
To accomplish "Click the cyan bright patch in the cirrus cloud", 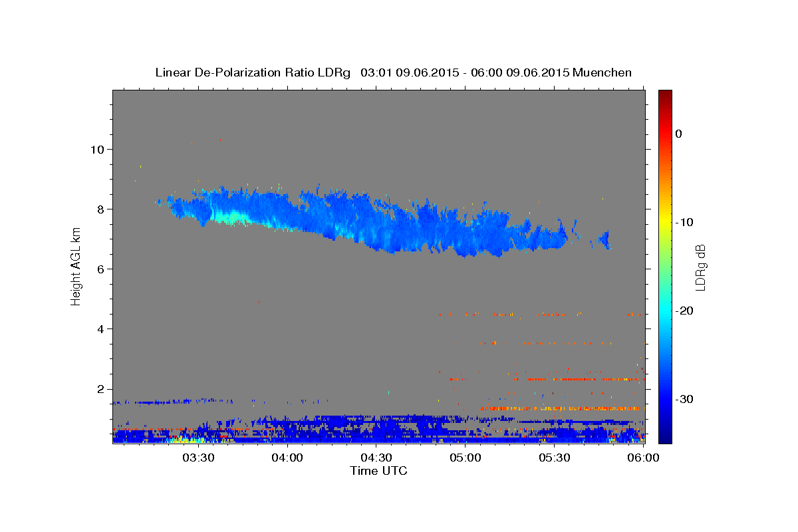I will coord(230,217).
